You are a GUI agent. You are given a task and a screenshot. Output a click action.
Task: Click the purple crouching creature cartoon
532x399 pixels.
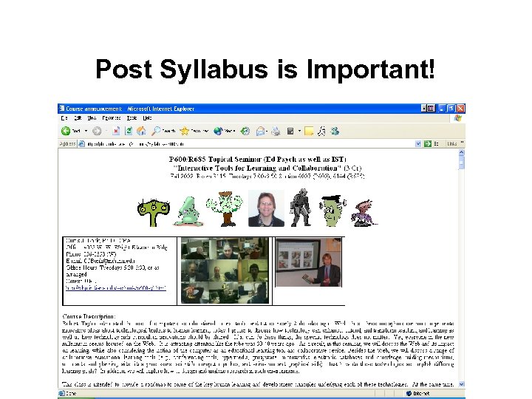pos(364,213)
